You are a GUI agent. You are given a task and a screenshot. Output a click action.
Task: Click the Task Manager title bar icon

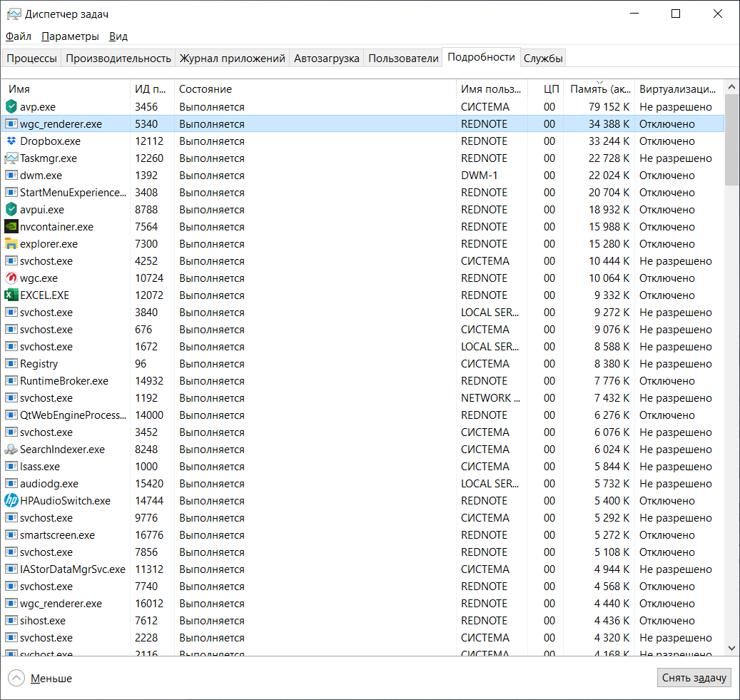14,14
